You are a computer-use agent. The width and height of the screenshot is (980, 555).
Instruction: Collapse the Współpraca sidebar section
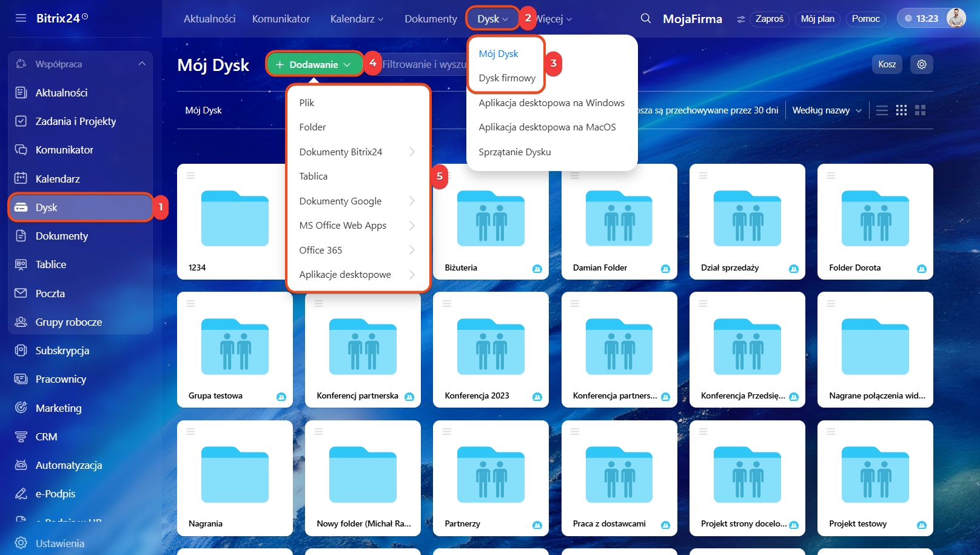(142, 64)
